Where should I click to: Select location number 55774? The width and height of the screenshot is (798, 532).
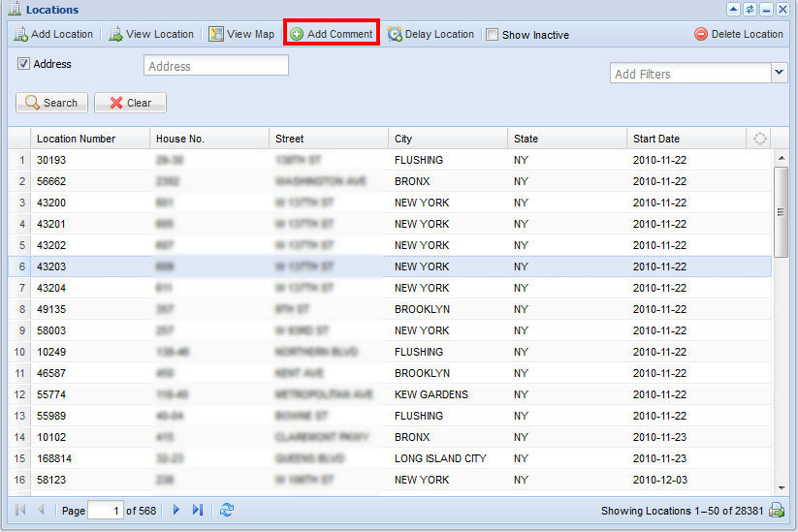[51, 394]
